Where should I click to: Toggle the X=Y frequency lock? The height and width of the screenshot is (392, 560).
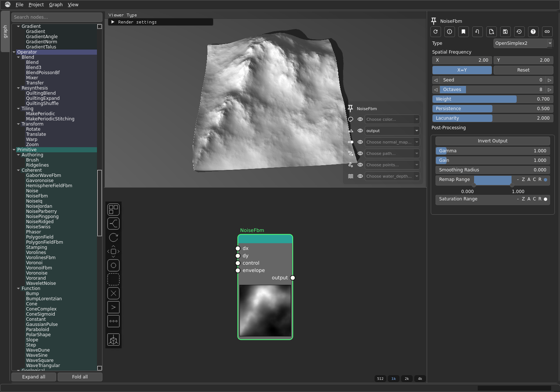462,70
